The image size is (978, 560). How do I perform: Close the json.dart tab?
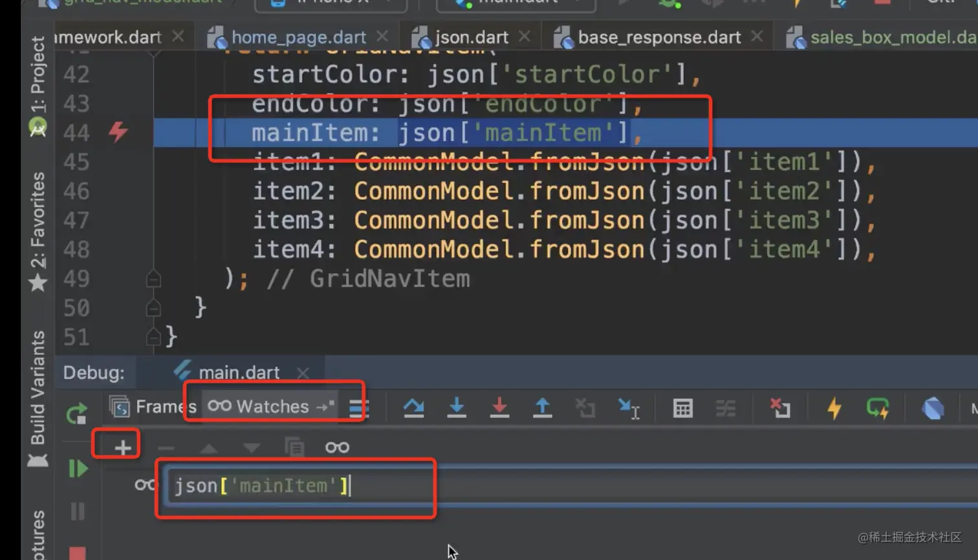tap(525, 37)
